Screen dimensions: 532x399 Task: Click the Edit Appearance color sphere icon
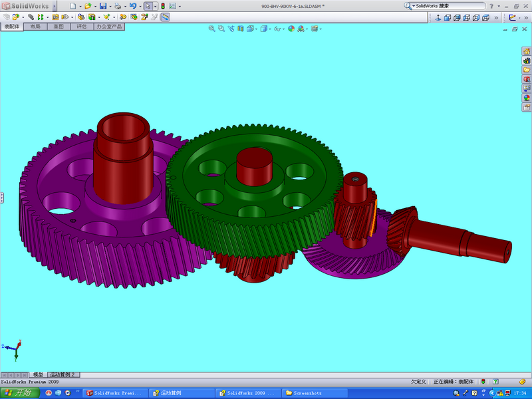(x=291, y=30)
